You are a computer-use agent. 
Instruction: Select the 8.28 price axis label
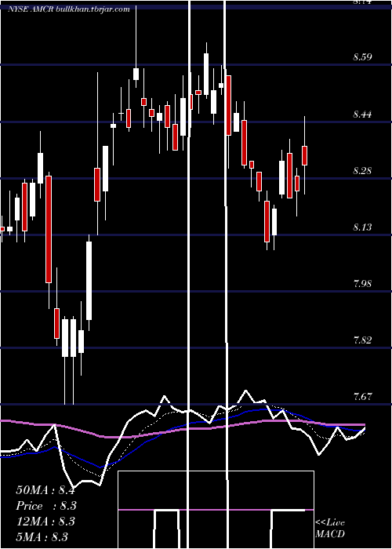(x=362, y=170)
